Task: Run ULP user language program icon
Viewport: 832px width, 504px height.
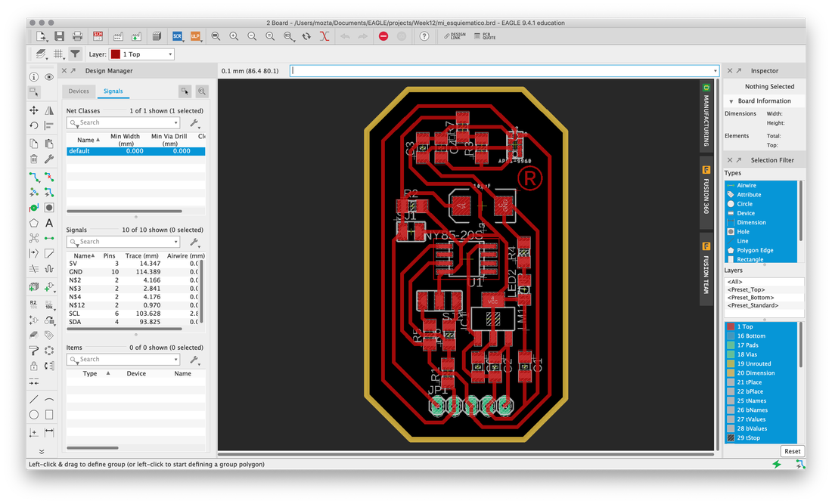Action: [x=195, y=36]
